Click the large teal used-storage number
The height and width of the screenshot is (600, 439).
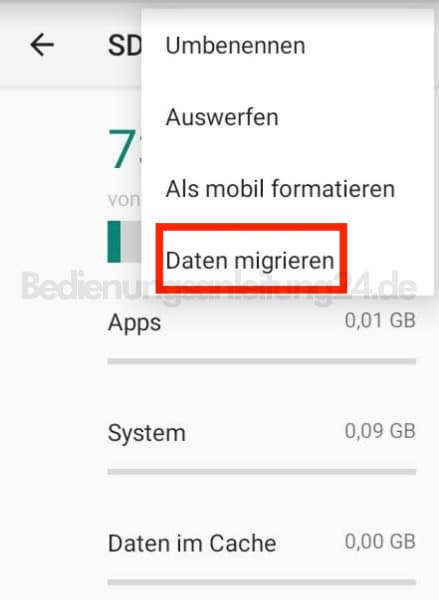[125, 148]
